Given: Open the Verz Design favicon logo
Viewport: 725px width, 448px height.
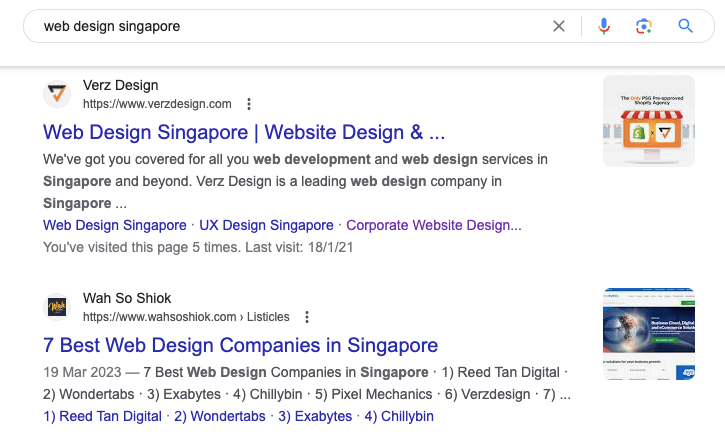Looking at the screenshot, I should click(x=57, y=94).
